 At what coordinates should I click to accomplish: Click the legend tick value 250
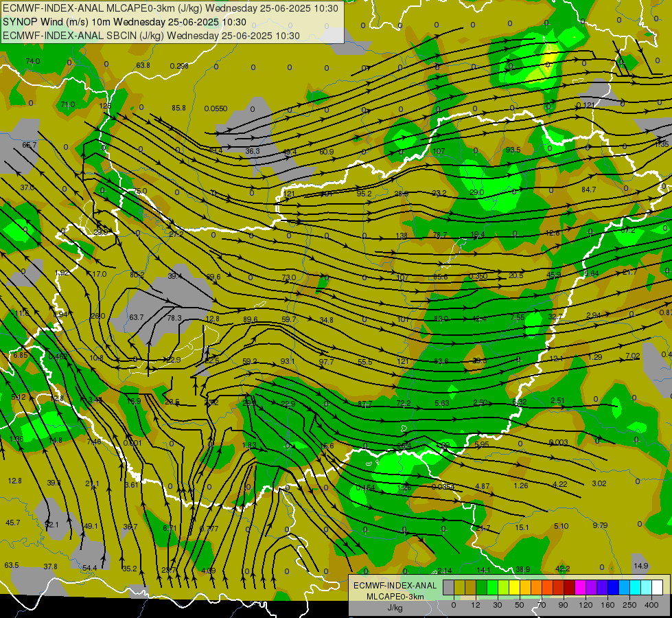coord(629,605)
